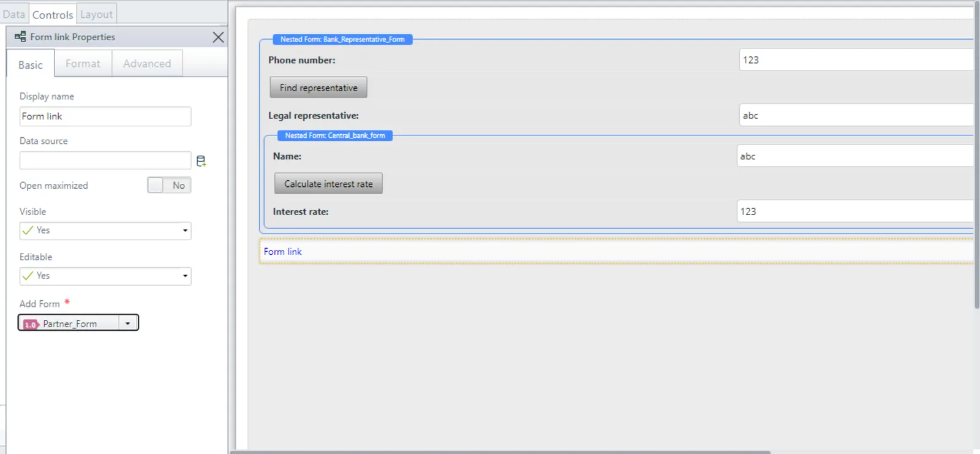Screen dimensions: 980x454
Task: Click the Phone number input field
Action: pyautogui.click(x=856, y=60)
